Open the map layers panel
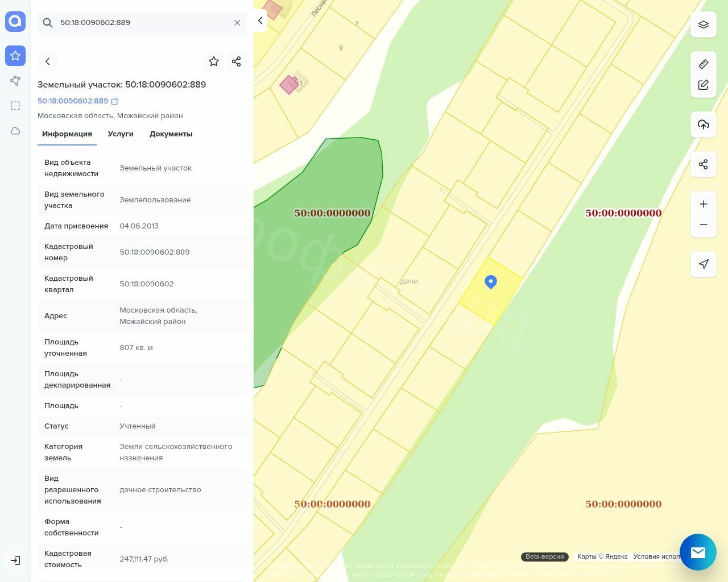728x582 pixels. pyautogui.click(x=703, y=25)
